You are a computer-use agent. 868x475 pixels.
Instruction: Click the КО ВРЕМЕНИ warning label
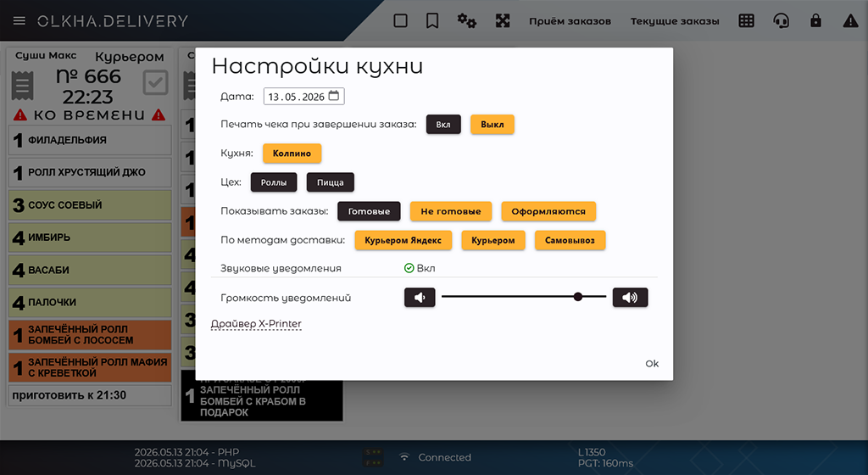[x=89, y=115]
